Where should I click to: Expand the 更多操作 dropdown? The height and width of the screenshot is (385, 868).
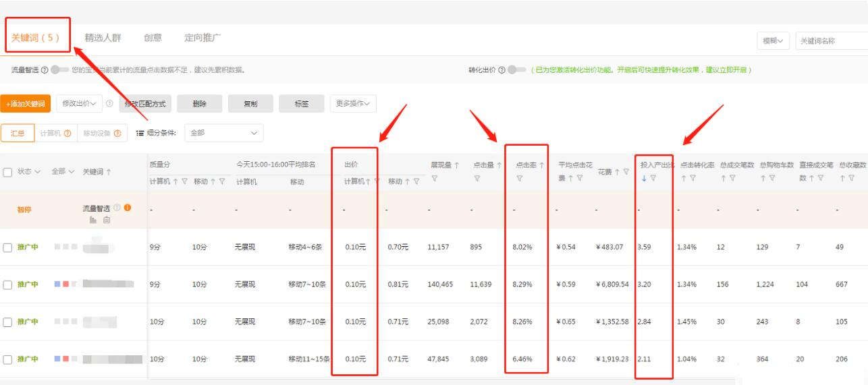click(353, 104)
